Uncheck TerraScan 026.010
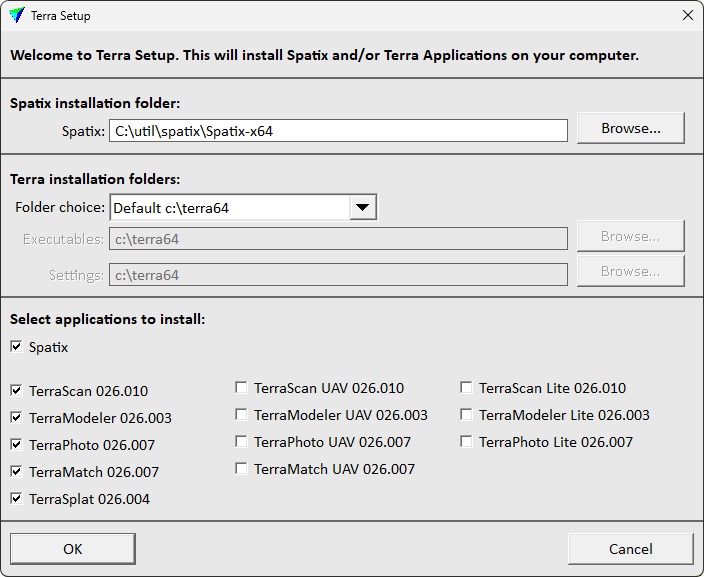 (x=16, y=391)
